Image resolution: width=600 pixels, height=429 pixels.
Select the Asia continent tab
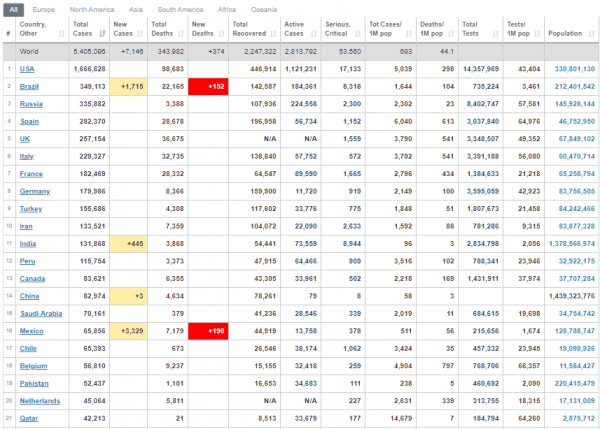click(135, 10)
